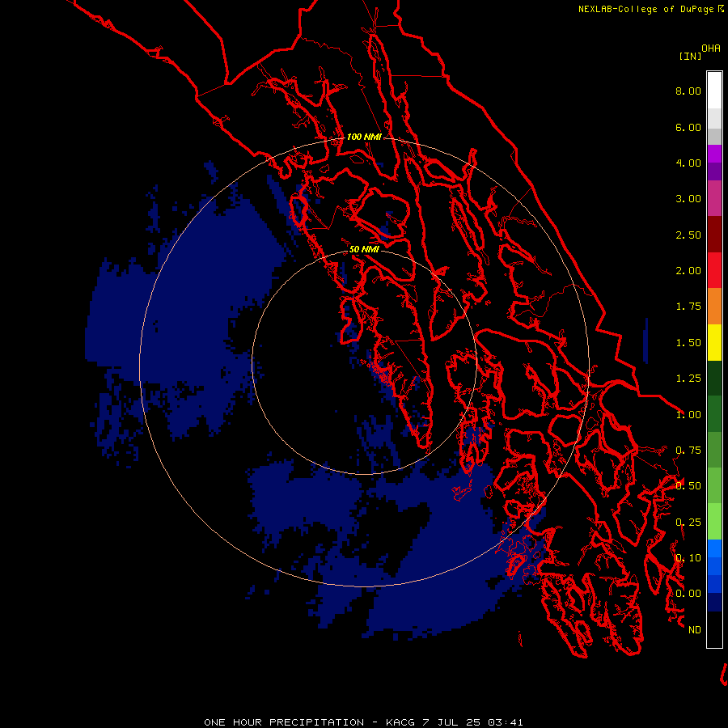Screen dimensions: 728x728
Task: Click the [IN] units label
Action: click(690, 56)
